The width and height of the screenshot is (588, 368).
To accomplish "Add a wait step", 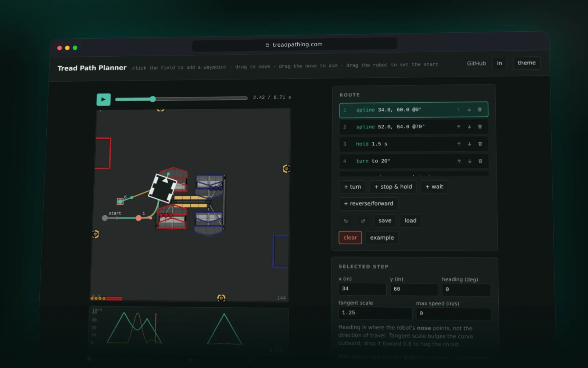I will coord(434,187).
